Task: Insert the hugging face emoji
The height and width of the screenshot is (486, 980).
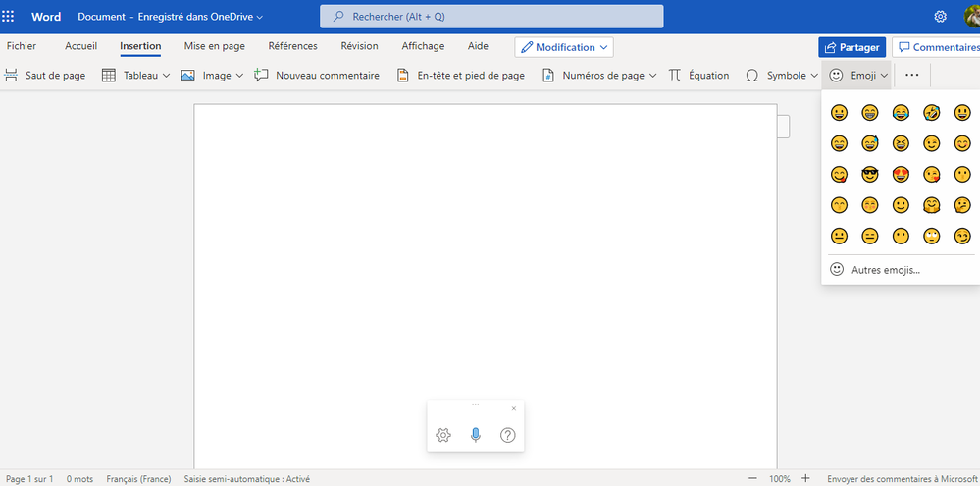Action: click(x=931, y=204)
